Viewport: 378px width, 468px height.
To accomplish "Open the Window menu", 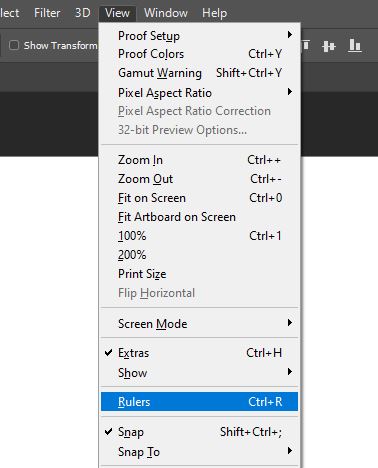I will pyautogui.click(x=166, y=13).
